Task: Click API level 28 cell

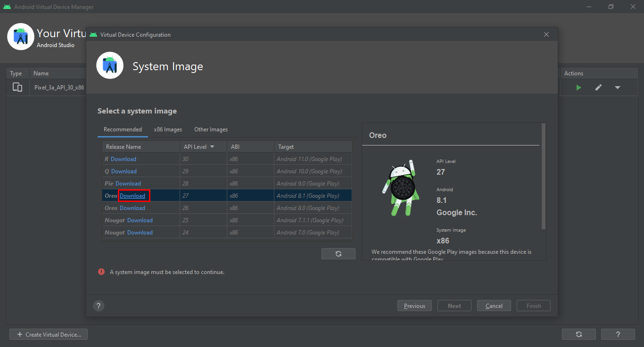Action: coord(203,184)
